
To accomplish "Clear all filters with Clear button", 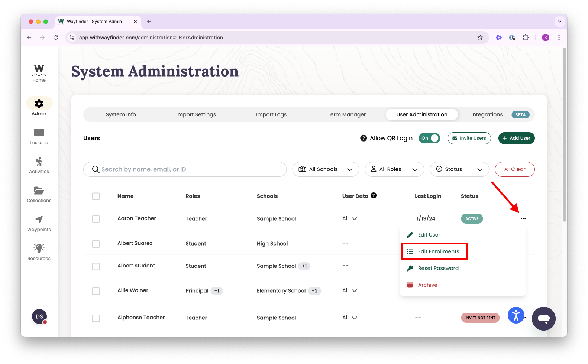I will [515, 169].
